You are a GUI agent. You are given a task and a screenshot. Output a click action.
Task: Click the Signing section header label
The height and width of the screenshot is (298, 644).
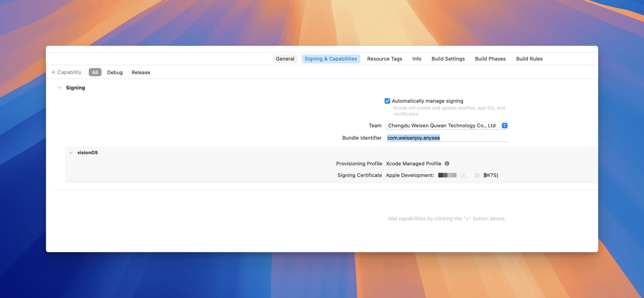point(75,88)
